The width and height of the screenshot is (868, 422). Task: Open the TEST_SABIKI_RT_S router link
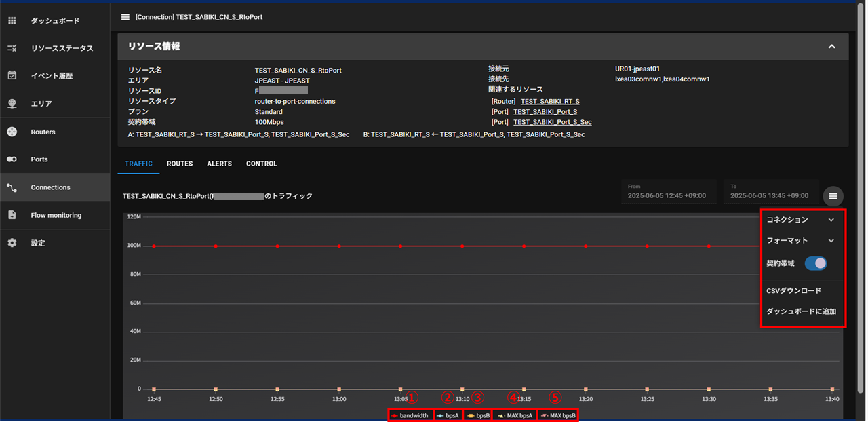click(x=550, y=101)
